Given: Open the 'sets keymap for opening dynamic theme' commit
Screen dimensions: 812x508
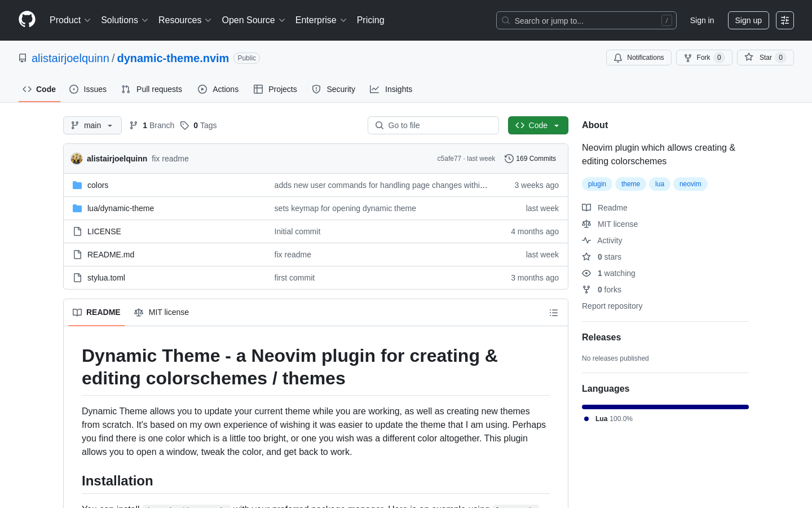Looking at the screenshot, I should pyautogui.click(x=345, y=208).
